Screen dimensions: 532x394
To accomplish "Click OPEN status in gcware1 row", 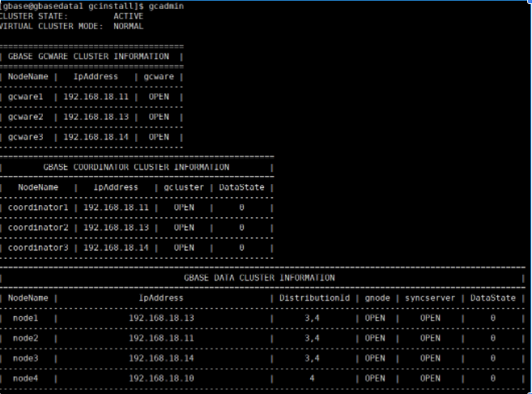I will coord(159,96).
